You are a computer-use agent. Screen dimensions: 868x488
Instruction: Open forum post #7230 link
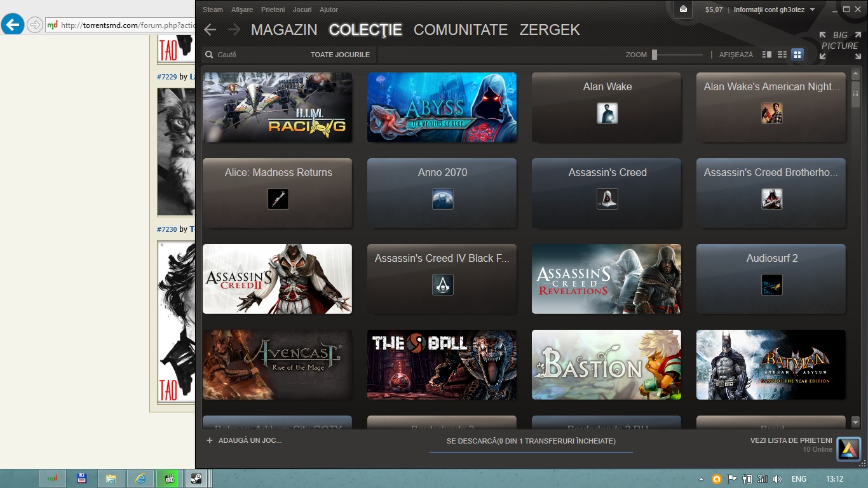pyautogui.click(x=166, y=229)
